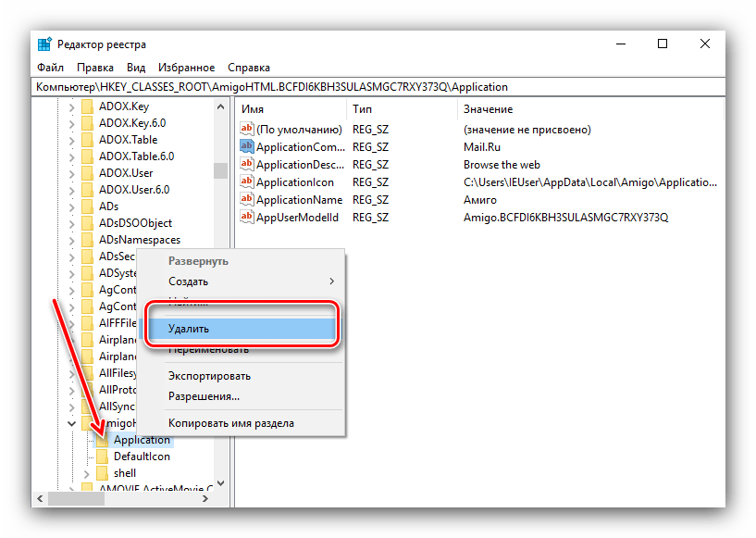Open the Файл menu
This screenshot has height=538, width=756.
(50, 68)
